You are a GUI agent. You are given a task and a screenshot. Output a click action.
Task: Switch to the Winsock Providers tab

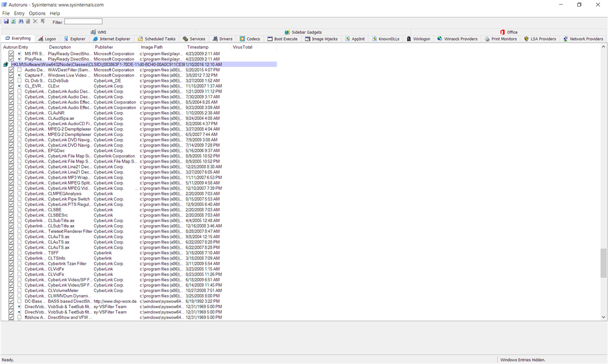tap(457, 39)
